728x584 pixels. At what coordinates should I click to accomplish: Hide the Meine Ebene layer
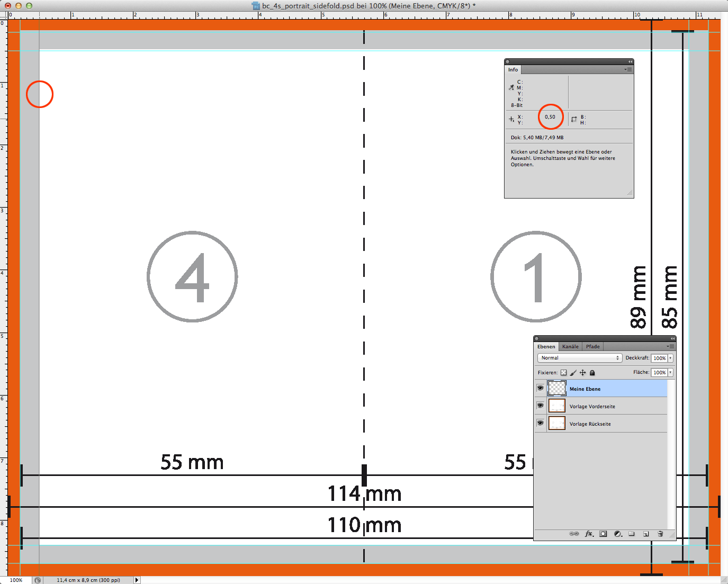(x=540, y=388)
